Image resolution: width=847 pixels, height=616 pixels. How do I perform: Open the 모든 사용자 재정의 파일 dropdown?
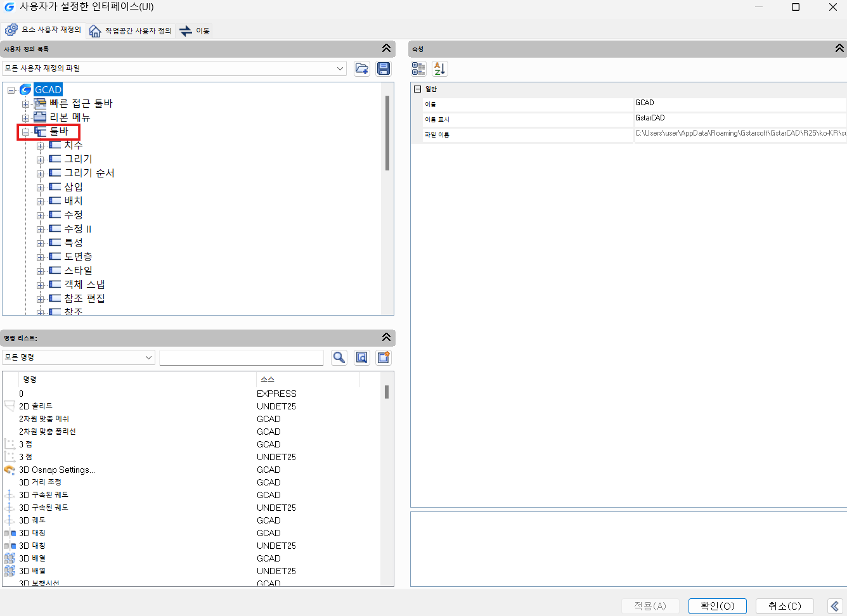click(340, 68)
